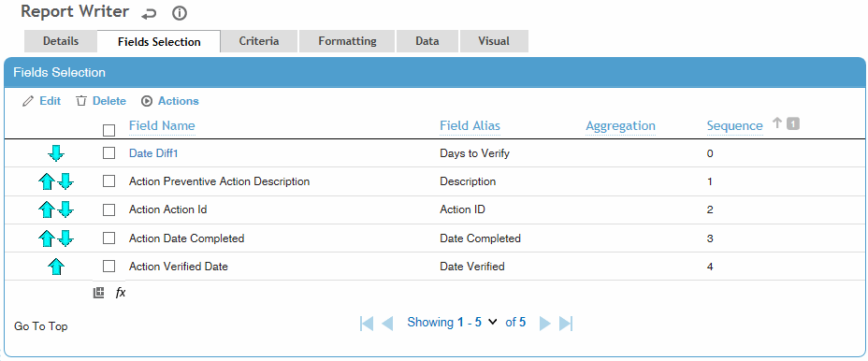
Task: Move Action Date Completed row down
Action: click(65, 238)
